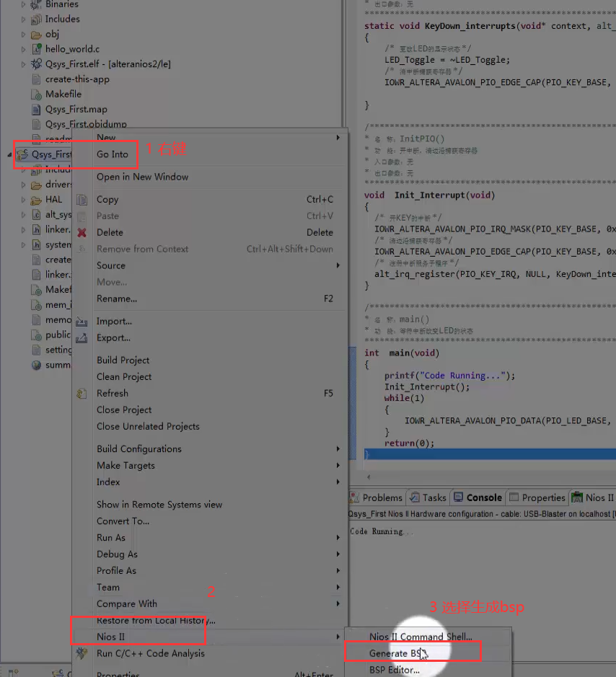Screen dimensions: 616x677
Task: Click the printf "Code Running..." line
Action: (x=449, y=376)
